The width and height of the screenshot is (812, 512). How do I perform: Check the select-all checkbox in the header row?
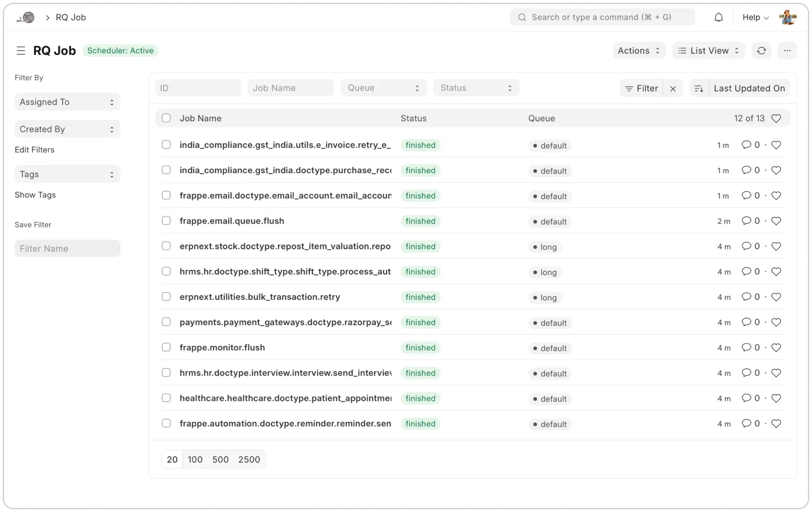pyautogui.click(x=166, y=118)
